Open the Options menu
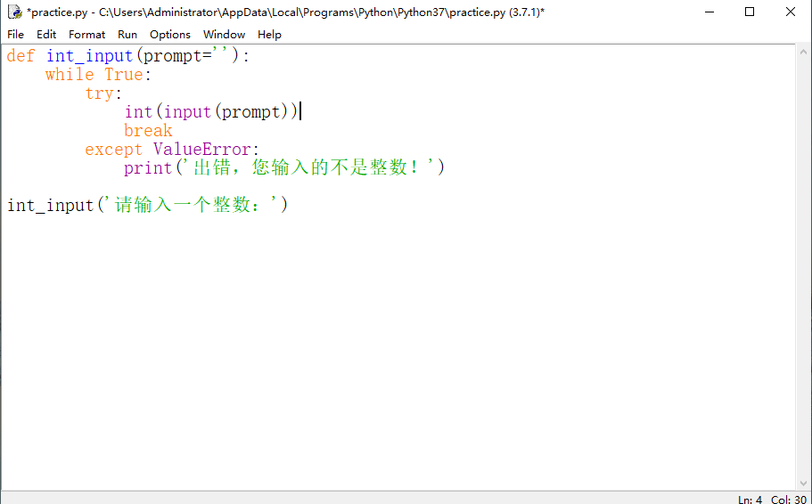 tap(169, 35)
